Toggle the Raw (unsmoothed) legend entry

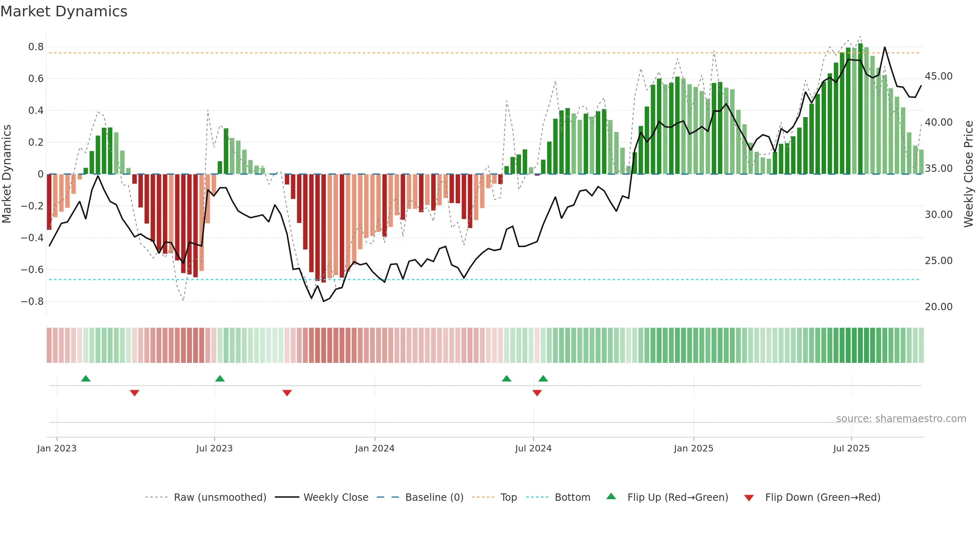(206, 497)
